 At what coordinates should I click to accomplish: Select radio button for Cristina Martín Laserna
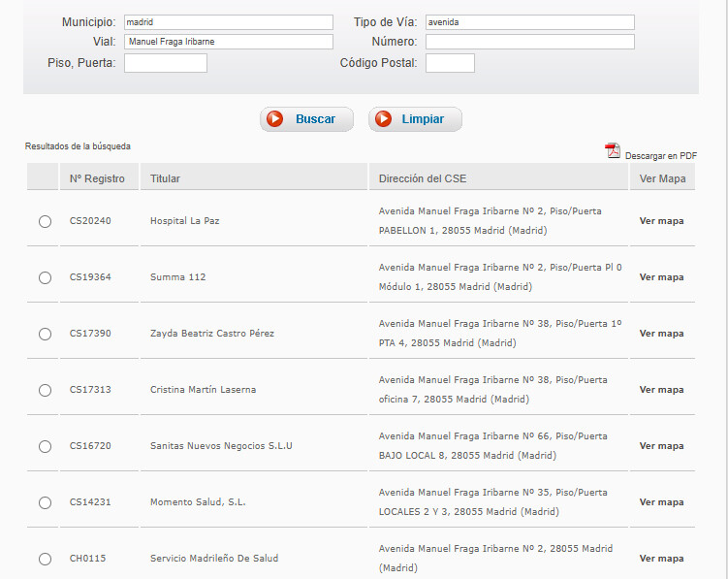pyautogui.click(x=45, y=390)
